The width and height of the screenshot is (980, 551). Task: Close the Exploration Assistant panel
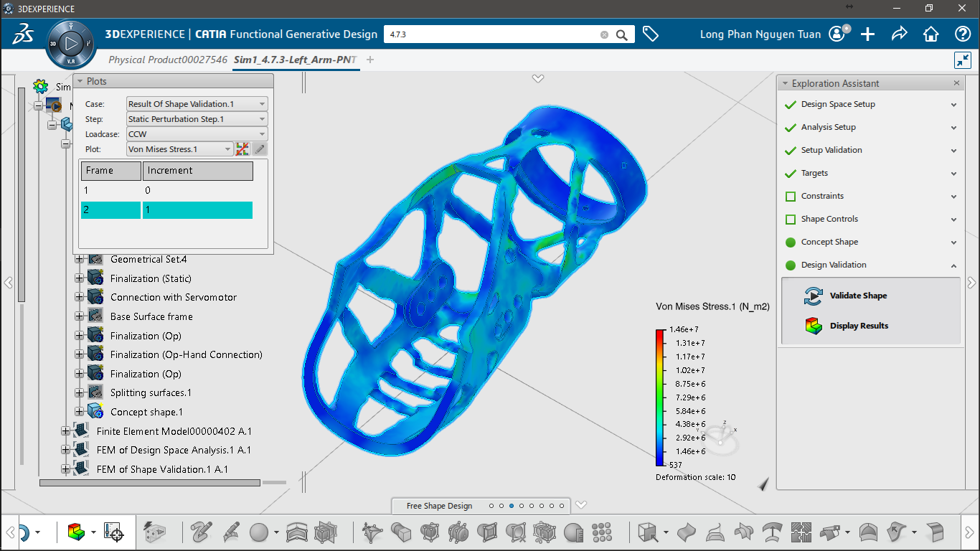pyautogui.click(x=956, y=83)
